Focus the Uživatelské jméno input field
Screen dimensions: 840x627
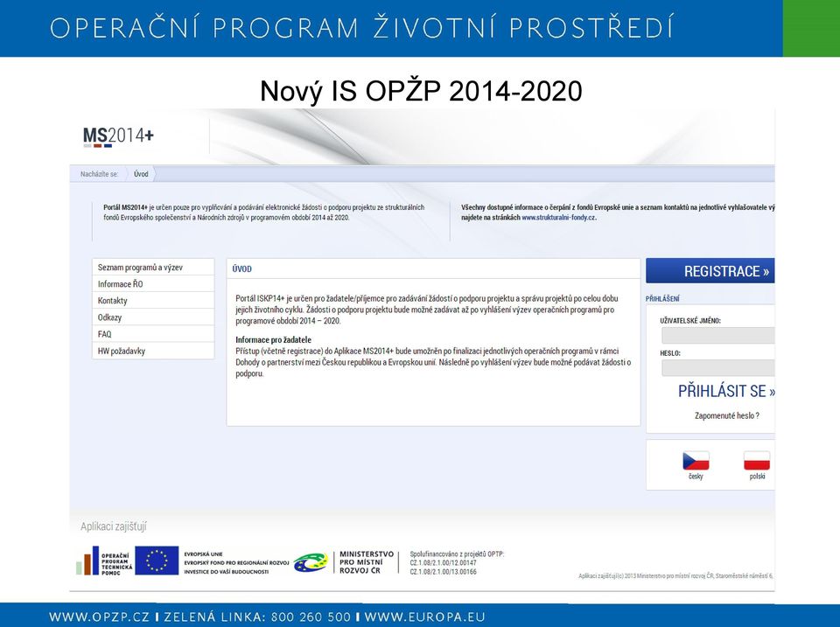click(717, 335)
